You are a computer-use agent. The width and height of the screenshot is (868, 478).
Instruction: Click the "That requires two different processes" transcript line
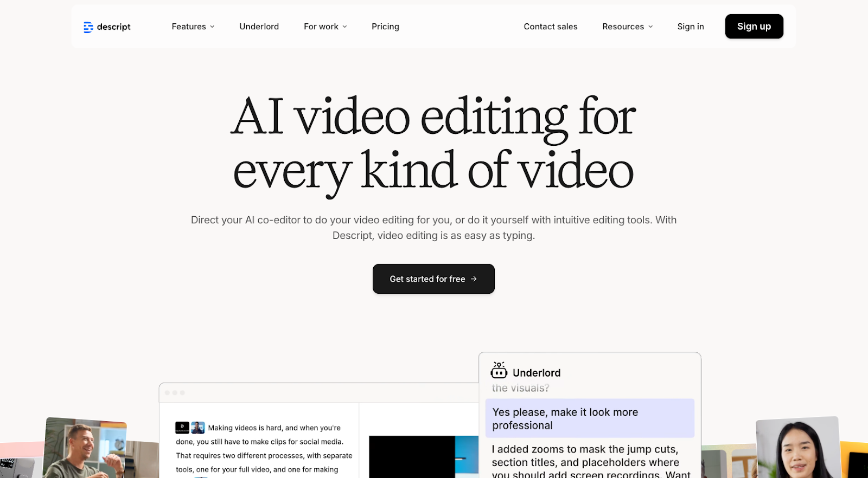coord(264,456)
